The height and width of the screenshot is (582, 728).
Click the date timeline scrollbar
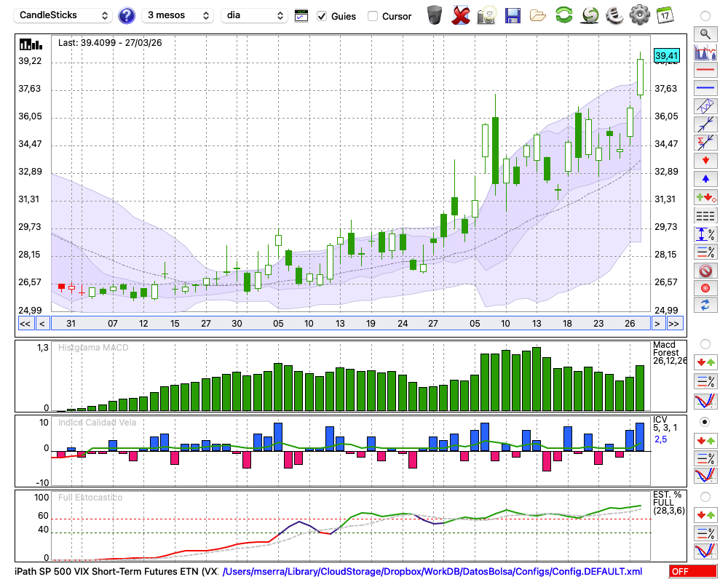coord(349,323)
